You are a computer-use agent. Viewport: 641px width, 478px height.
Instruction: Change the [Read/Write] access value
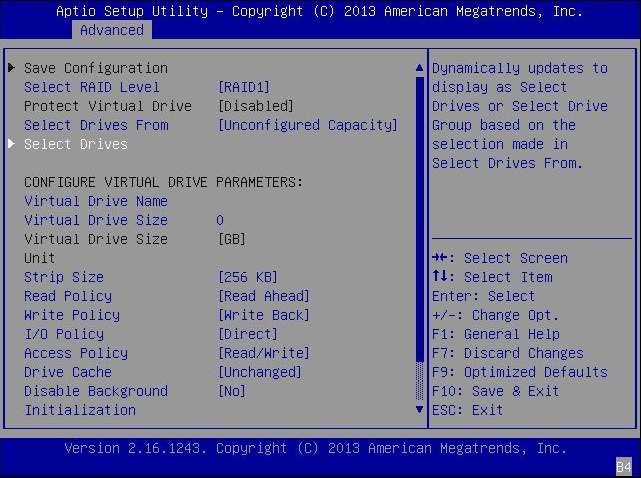coord(264,353)
